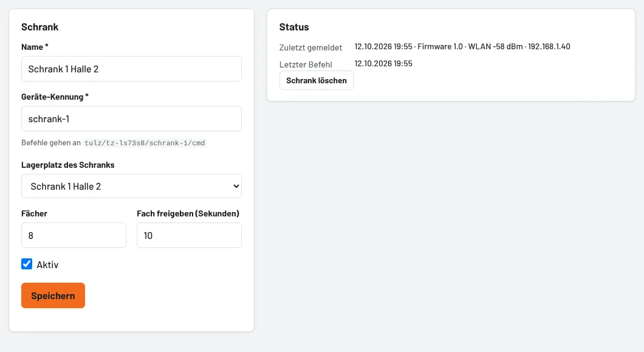Click the Zuletzt gemeldet label
This screenshot has height=352, width=644.
310,47
